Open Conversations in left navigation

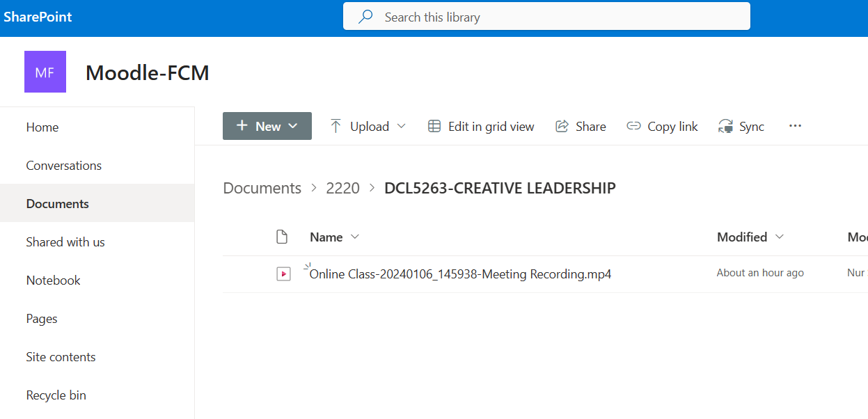click(x=64, y=166)
